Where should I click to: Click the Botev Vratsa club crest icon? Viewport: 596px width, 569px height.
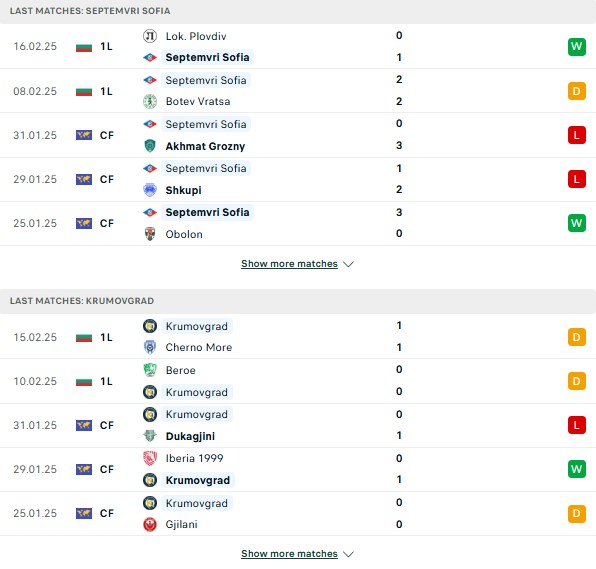click(150, 101)
